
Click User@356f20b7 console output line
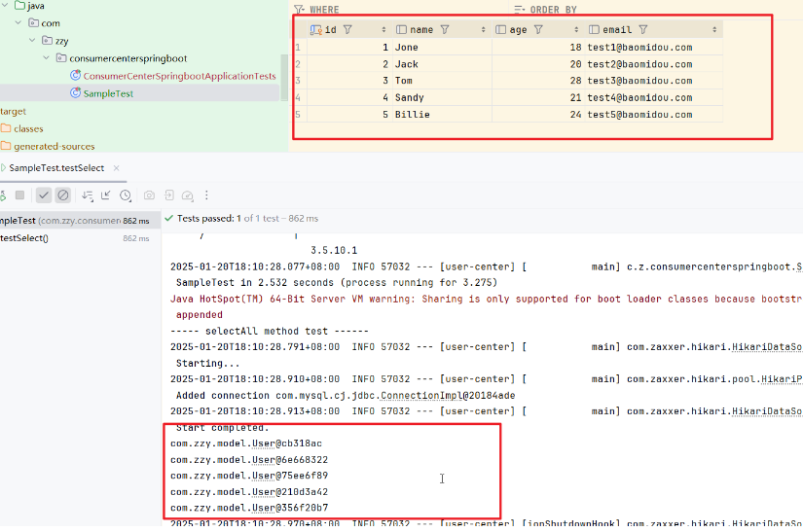click(x=249, y=508)
